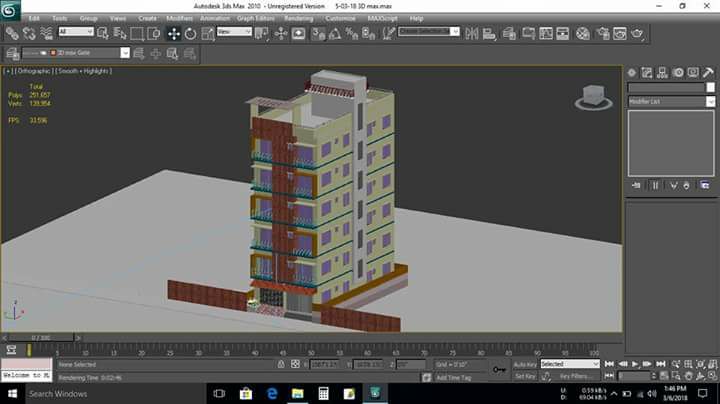Toggle the Selection Lock padlock
Screen dimensions: 720x404
point(281,364)
